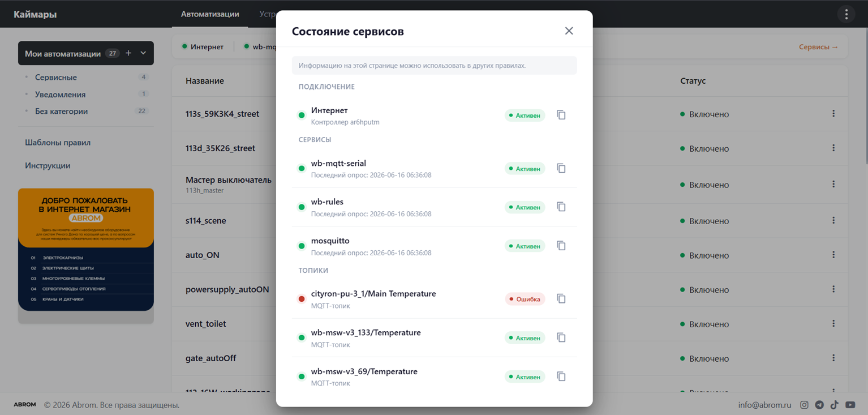This screenshot has width=868, height=415.
Task: Open Шаблоны правил
Action: point(58,143)
